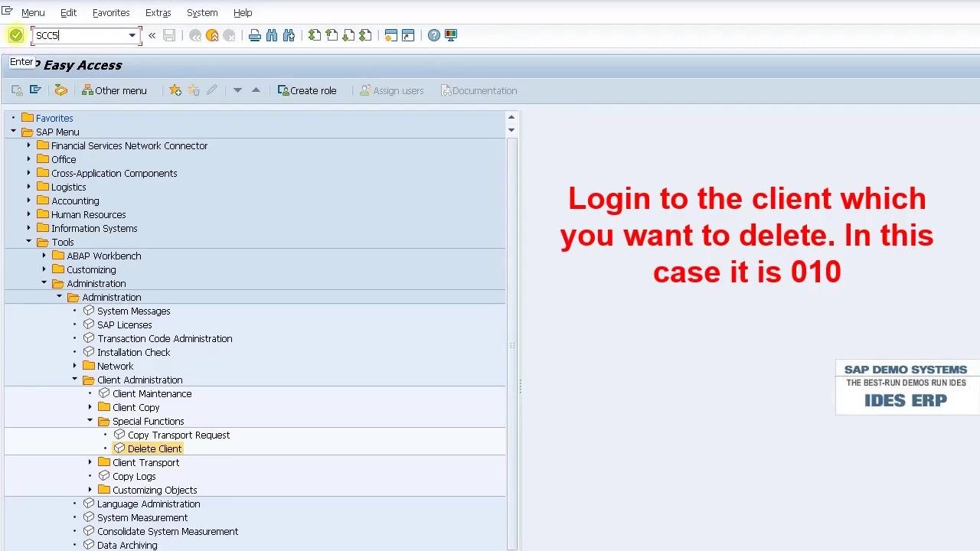Move favorite up with up-arrow icon

coord(256,90)
